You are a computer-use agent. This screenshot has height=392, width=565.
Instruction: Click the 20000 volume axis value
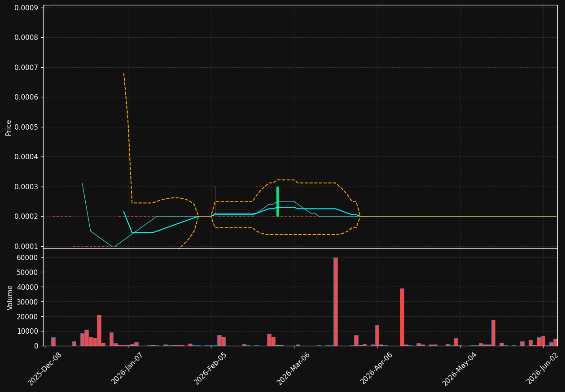click(28, 317)
